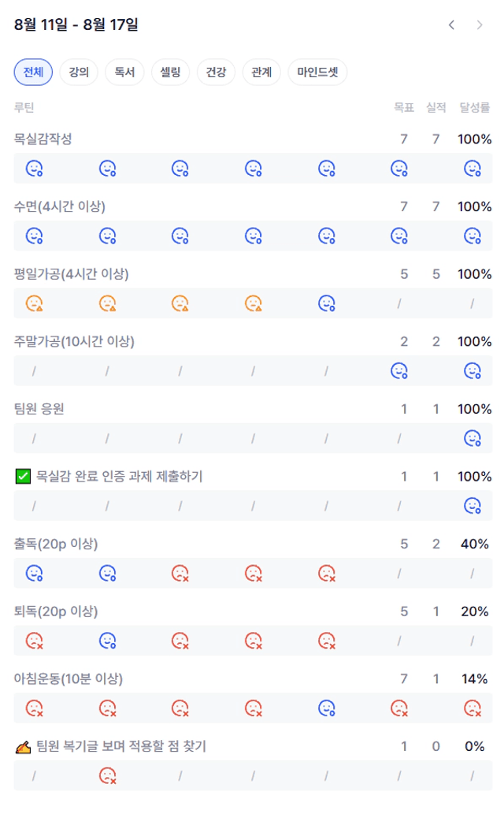
Task: Click the blue smiley in 퇴독 row
Action: [107, 641]
